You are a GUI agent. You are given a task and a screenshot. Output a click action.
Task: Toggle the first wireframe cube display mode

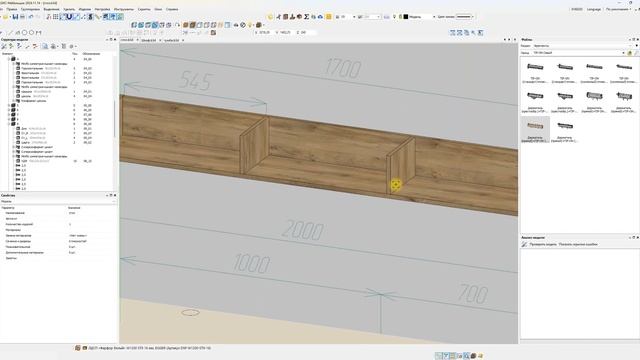[200, 25]
